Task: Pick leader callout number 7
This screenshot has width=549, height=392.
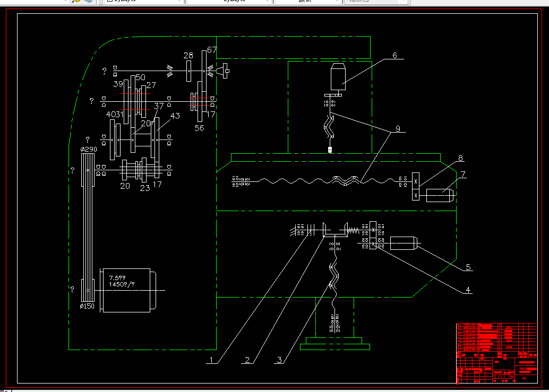Action: [x=463, y=174]
